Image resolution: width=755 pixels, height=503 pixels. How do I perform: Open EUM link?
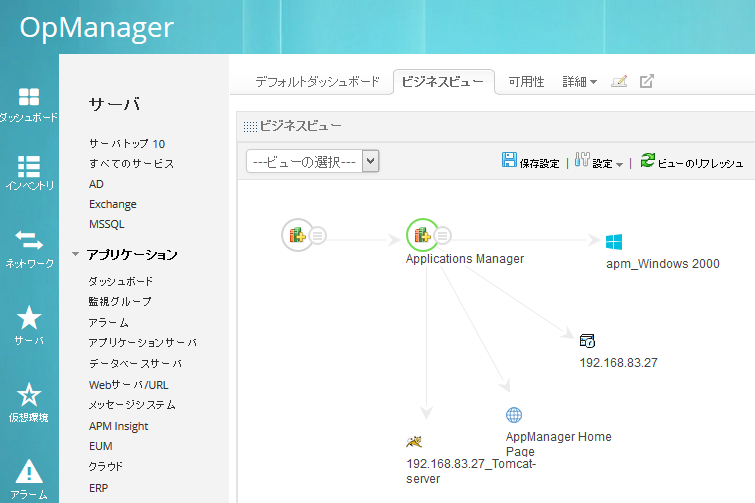(101, 446)
